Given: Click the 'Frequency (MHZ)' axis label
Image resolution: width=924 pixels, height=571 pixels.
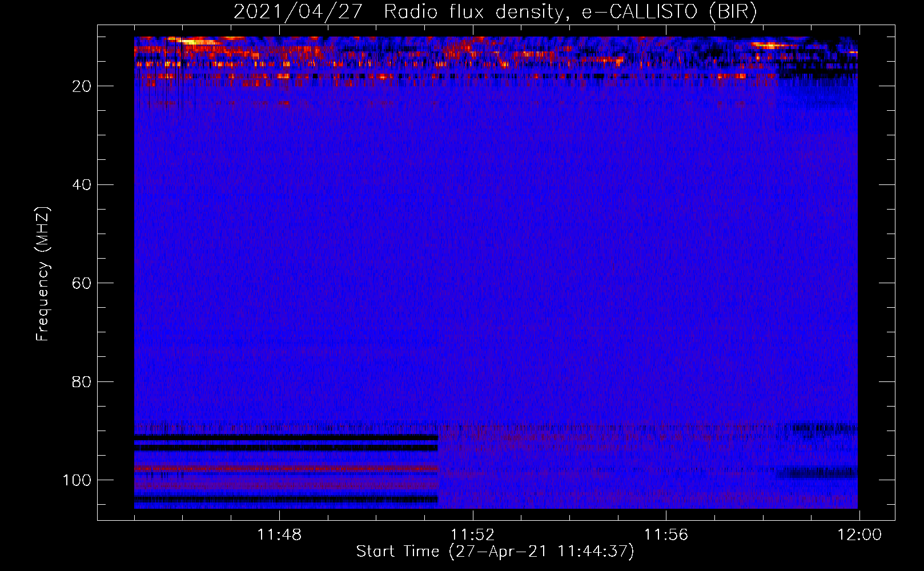Looking at the screenshot, I should [43, 274].
